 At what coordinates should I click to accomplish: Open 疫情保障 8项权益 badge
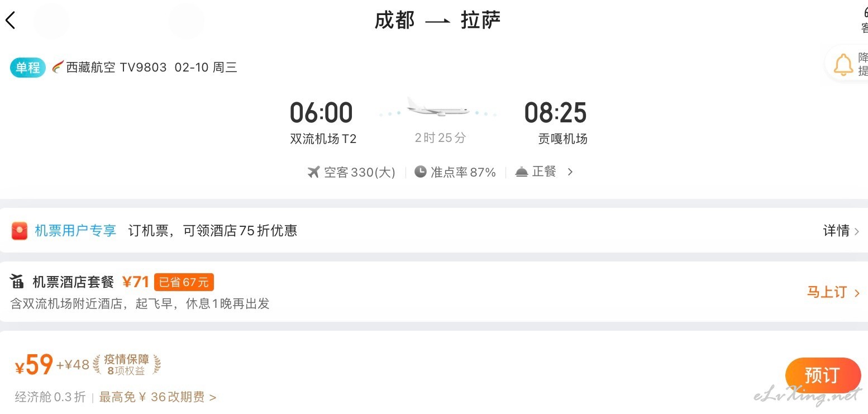[x=127, y=364]
